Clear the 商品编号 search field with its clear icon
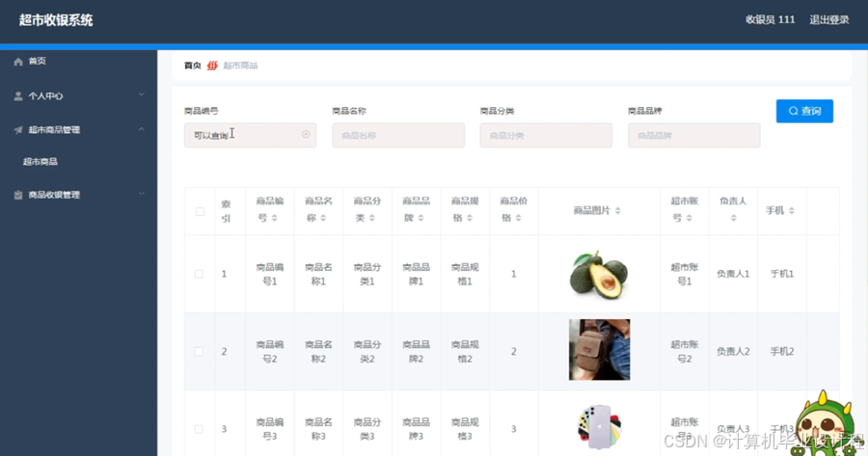 point(306,134)
